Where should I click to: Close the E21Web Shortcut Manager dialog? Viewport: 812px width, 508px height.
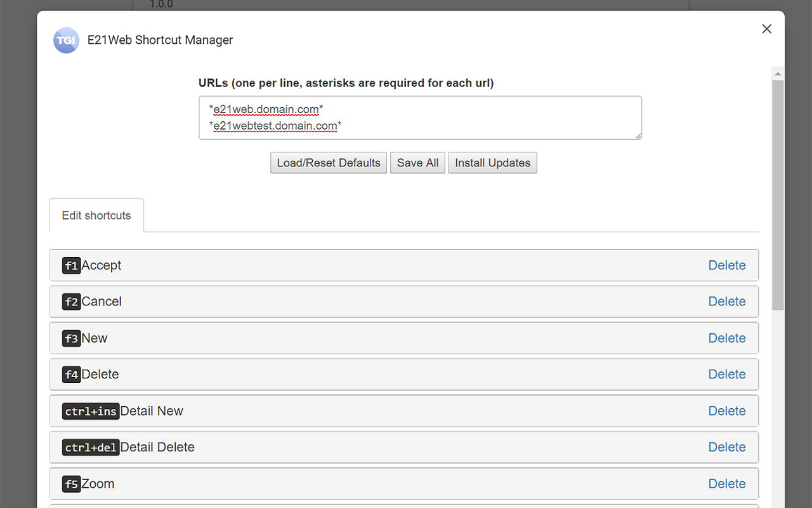coord(766,29)
